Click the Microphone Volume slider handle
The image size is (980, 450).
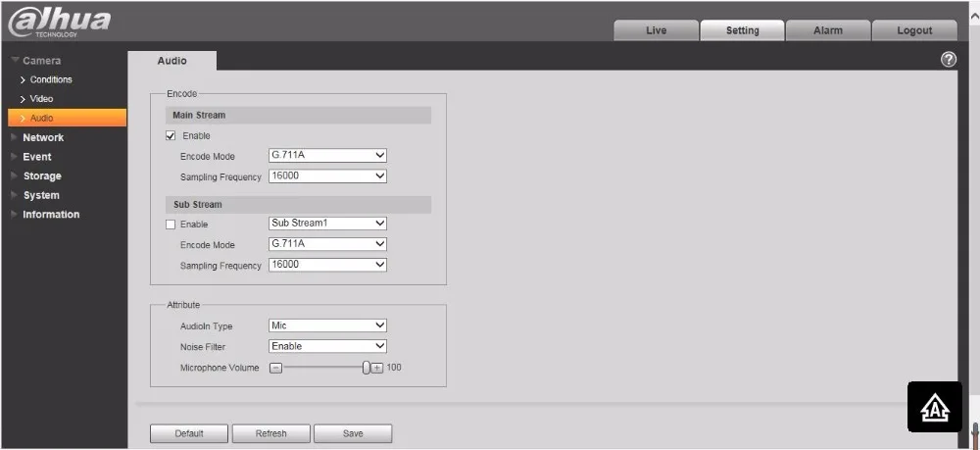(x=367, y=368)
